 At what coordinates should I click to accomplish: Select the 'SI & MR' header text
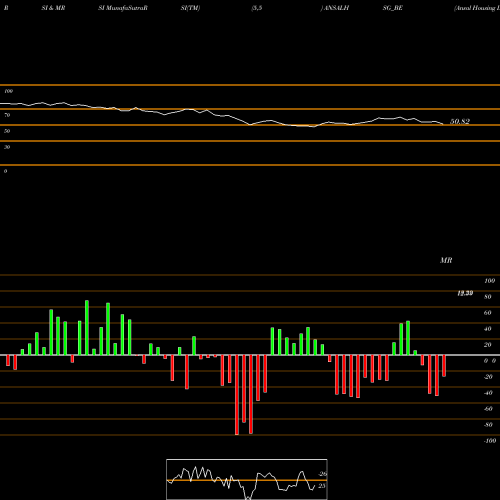(x=53, y=8)
